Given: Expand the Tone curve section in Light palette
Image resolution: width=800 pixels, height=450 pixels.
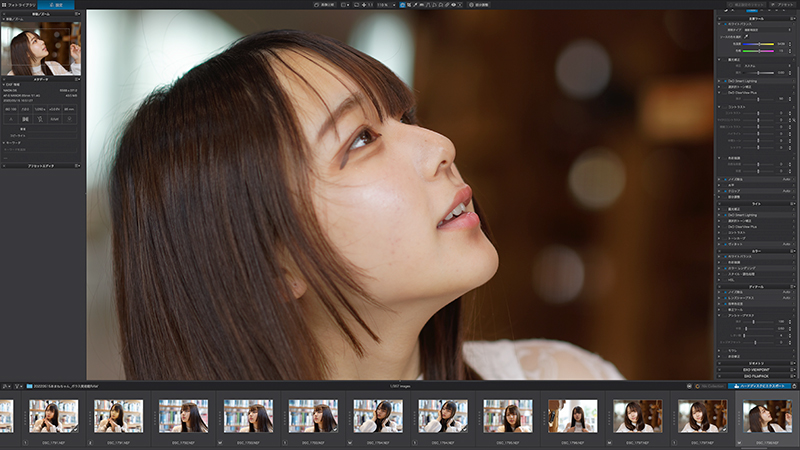Looking at the screenshot, I should coord(719,238).
